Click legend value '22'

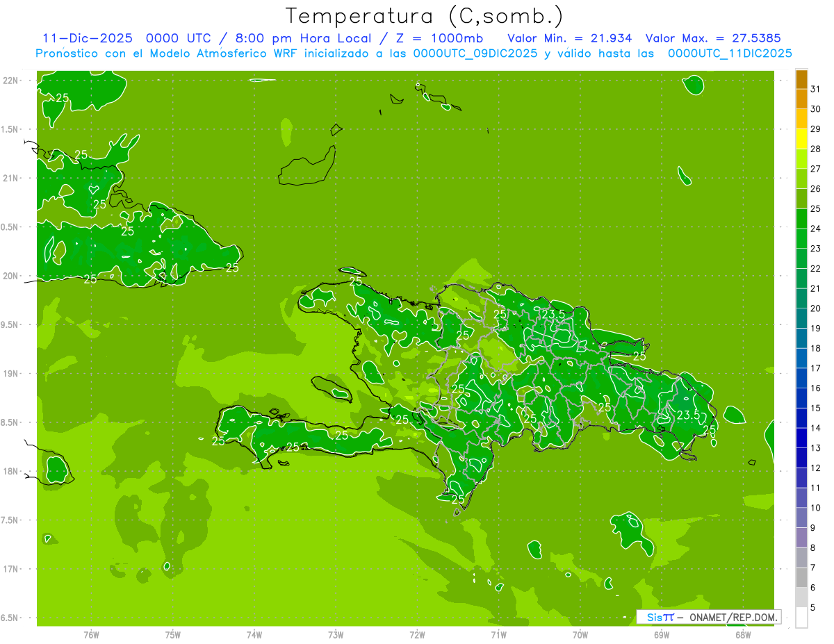[x=816, y=268]
